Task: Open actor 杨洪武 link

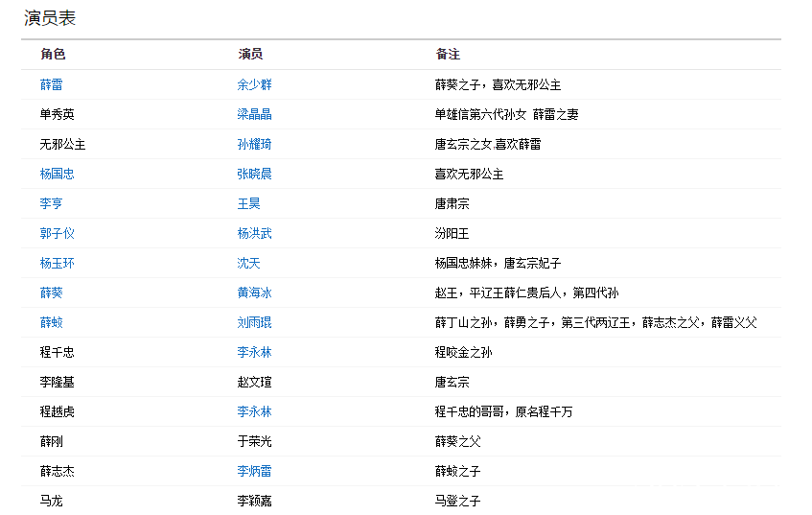Action: [254, 233]
